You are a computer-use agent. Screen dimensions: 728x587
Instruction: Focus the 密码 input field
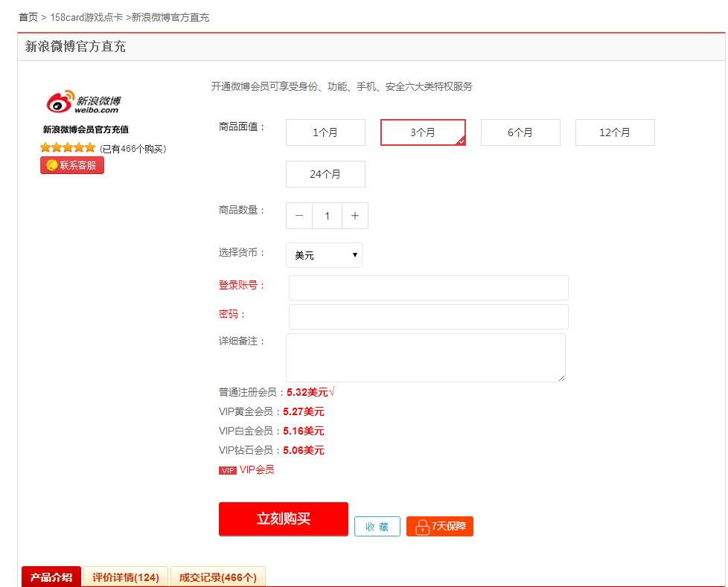tap(429, 317)
